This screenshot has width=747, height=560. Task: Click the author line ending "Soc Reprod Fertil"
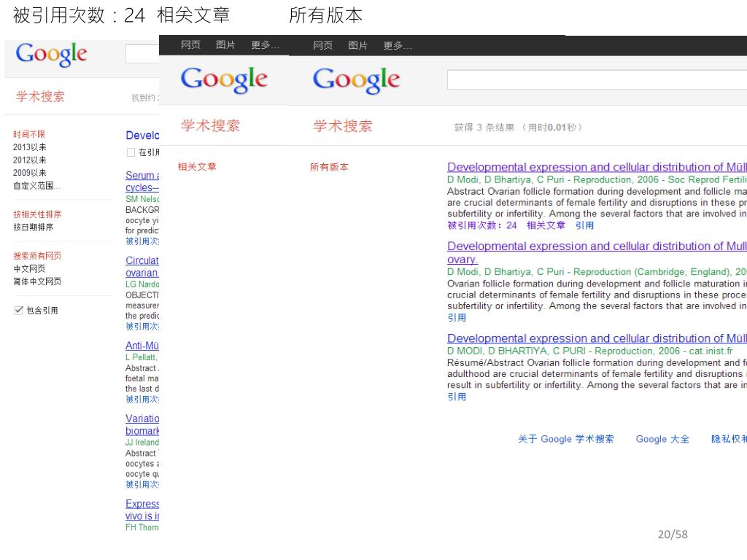tap(597, 179)
